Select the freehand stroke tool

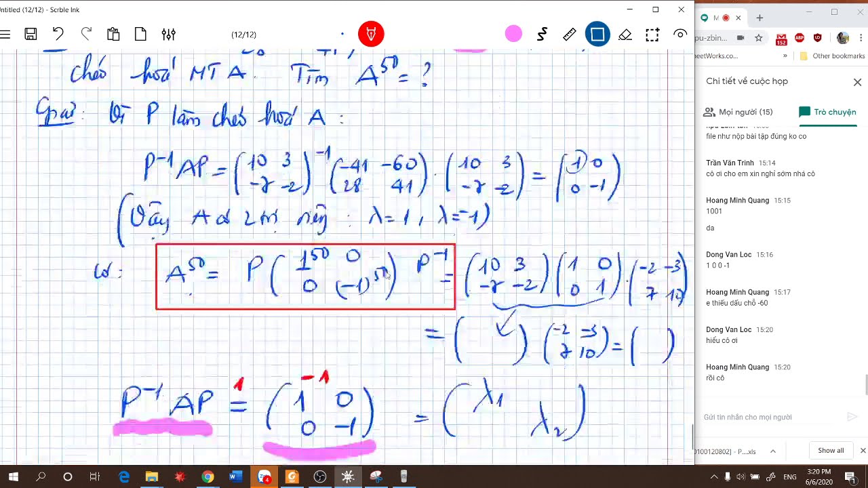(x=542, y=34)
